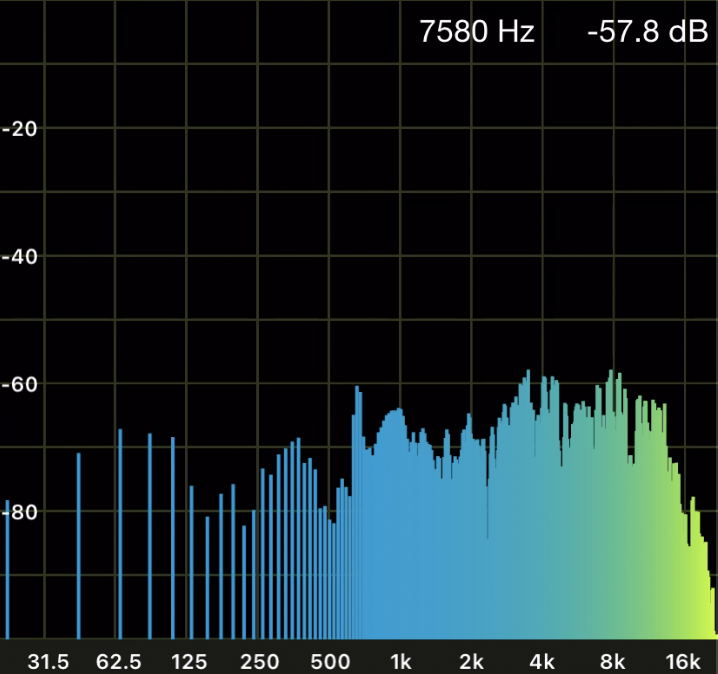
Task: Click the -57.8 dB level readout
Action: click(647, 32)
